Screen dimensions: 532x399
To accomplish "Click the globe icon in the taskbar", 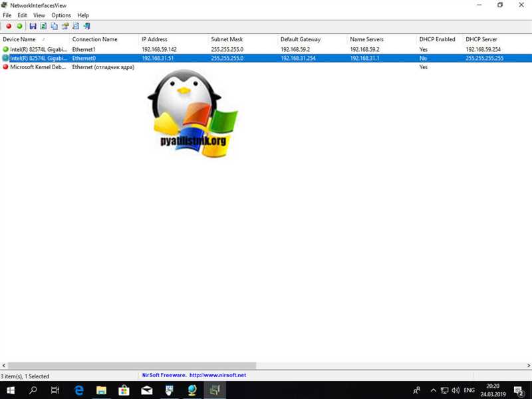I will pos(192,390).
